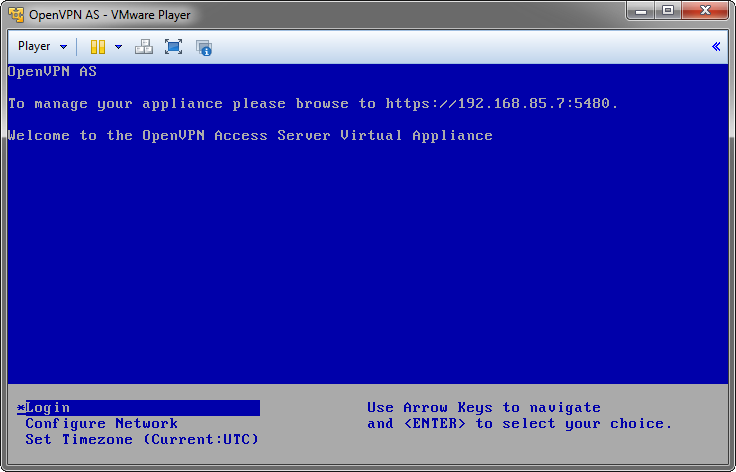The height and width of the screenshot is (472, 736).
Task: Click the OpenVPN AS console heading
Action: point(52,71)
